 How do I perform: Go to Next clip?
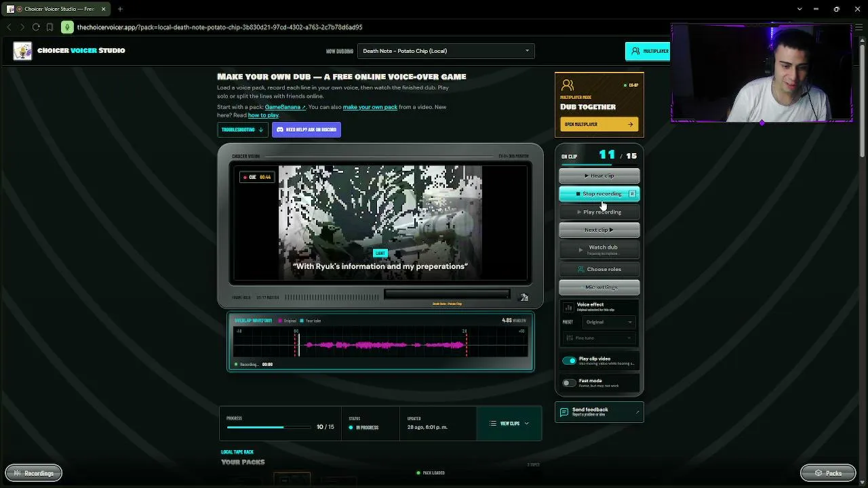coord(599,230)
